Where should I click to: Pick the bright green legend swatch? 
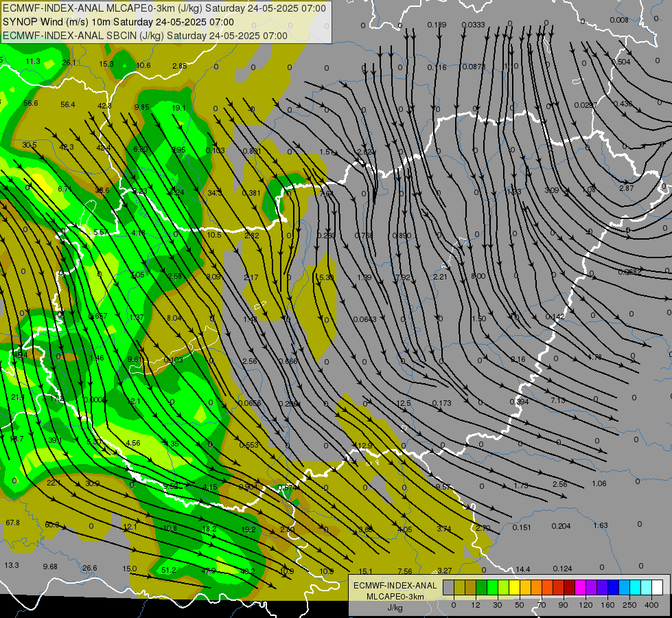point(492,587)
